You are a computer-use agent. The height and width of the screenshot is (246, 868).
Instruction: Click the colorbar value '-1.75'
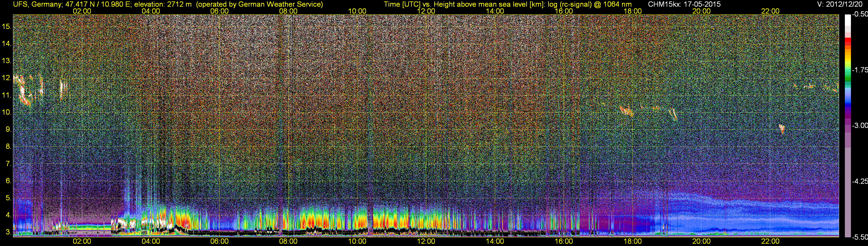click(860, 70)
